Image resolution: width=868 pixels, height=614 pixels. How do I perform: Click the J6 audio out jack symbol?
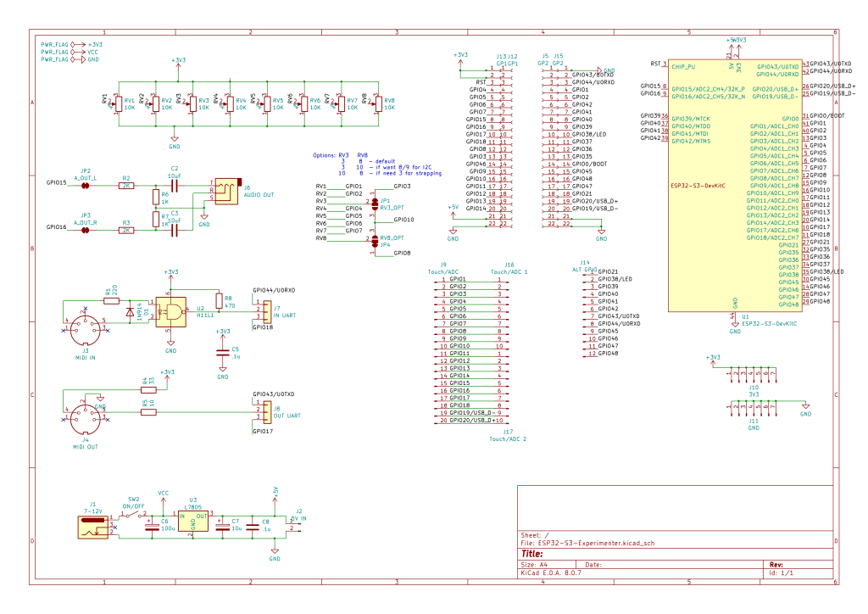pos(225,193)
